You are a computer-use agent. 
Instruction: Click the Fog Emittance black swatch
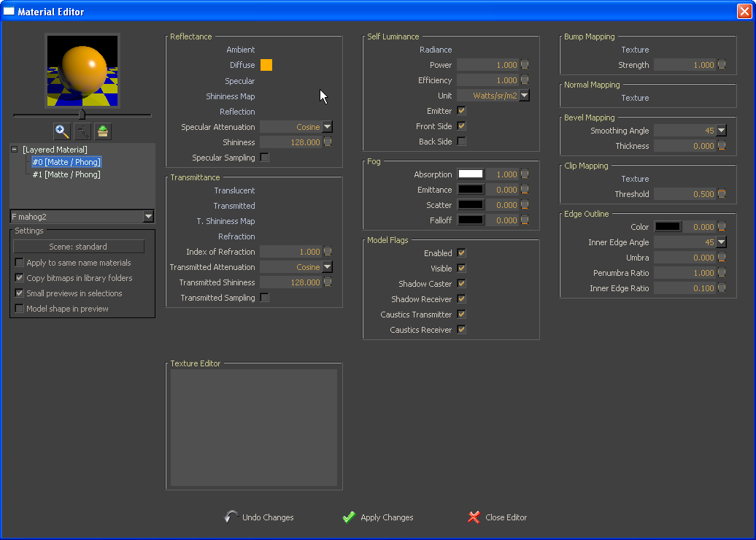(x=471, y=190)
